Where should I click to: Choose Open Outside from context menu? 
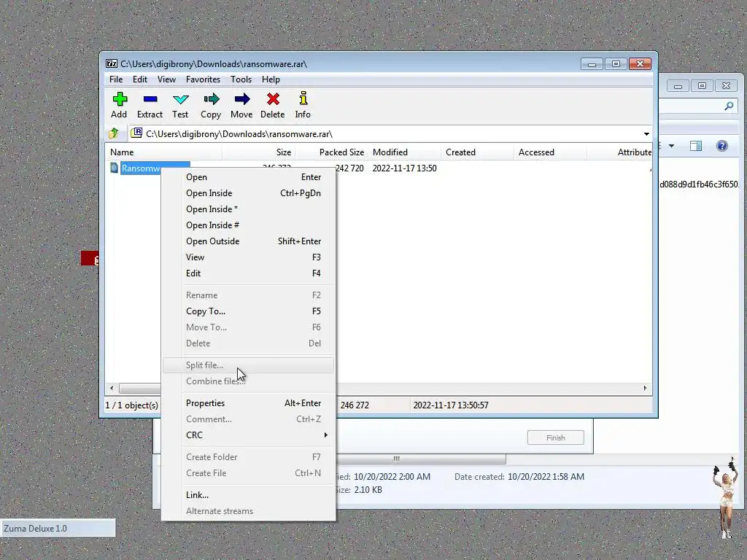248,241
